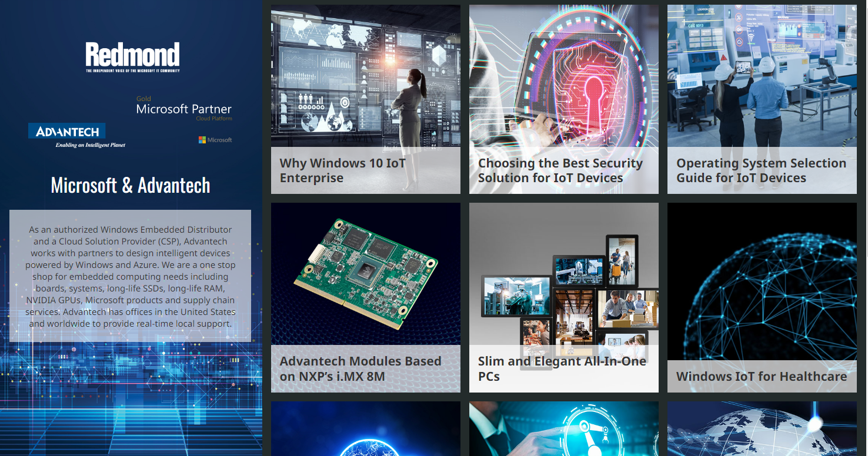Open the "Windows IoT for Healthcare" card

(762, 298)
